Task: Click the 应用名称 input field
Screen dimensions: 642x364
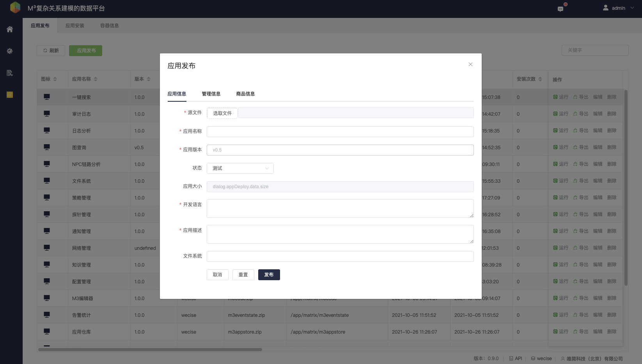Action: (340, 132)
